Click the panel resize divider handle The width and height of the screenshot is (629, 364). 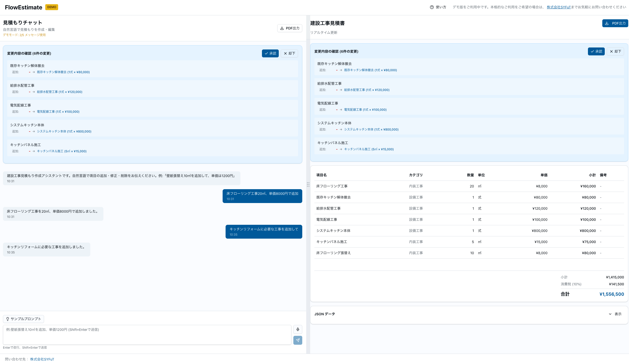tap(308, 184)
